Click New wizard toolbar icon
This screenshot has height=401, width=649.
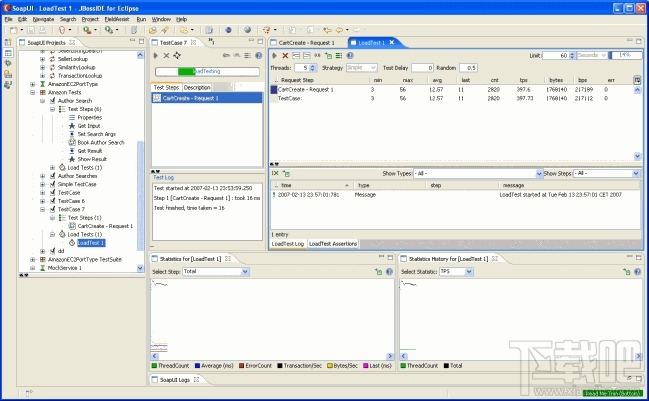(14, 30)
